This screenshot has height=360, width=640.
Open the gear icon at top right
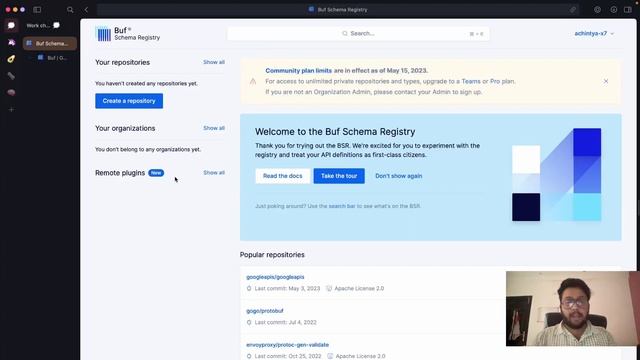(597, 9)
